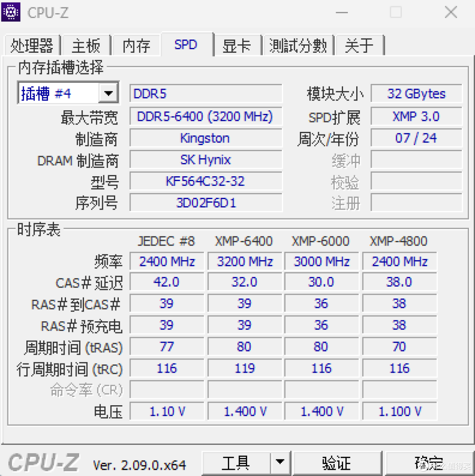Image resolution: width=475 pixels, height=476 pixels.
Task: Go to the 关于 tab
Action: [359, 45]
